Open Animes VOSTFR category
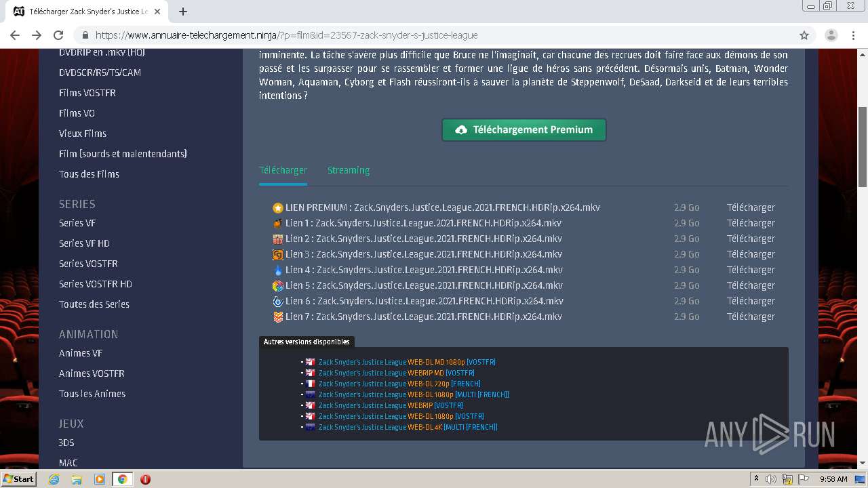 [x=92, y=373]
